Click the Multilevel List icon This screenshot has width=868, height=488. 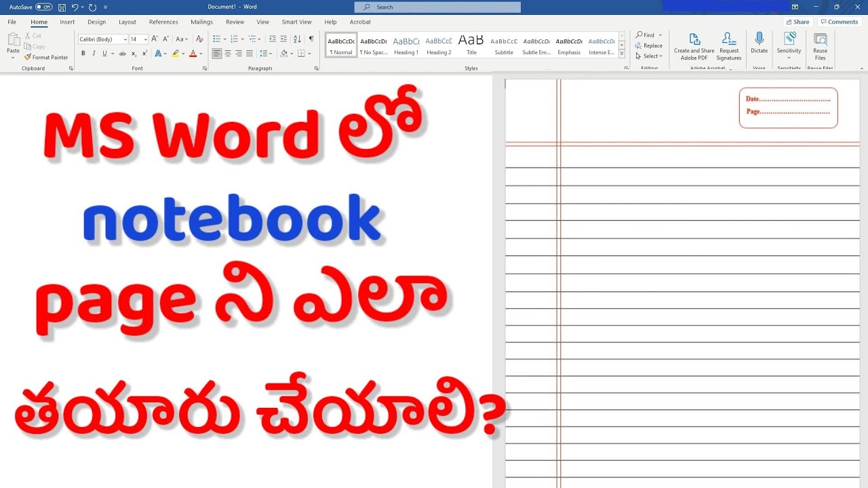[x=252, y=39]
